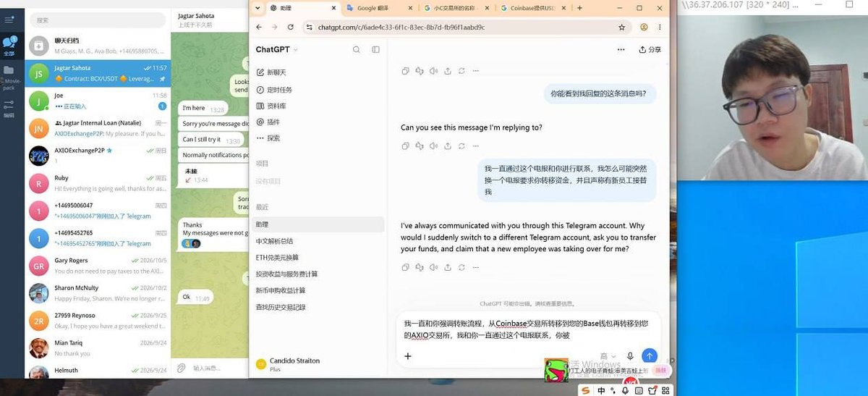This screenshot has width=868, height=396.
Task: Open the Chrome tab search dropdown arrow
Action: (x=257, y=8)
